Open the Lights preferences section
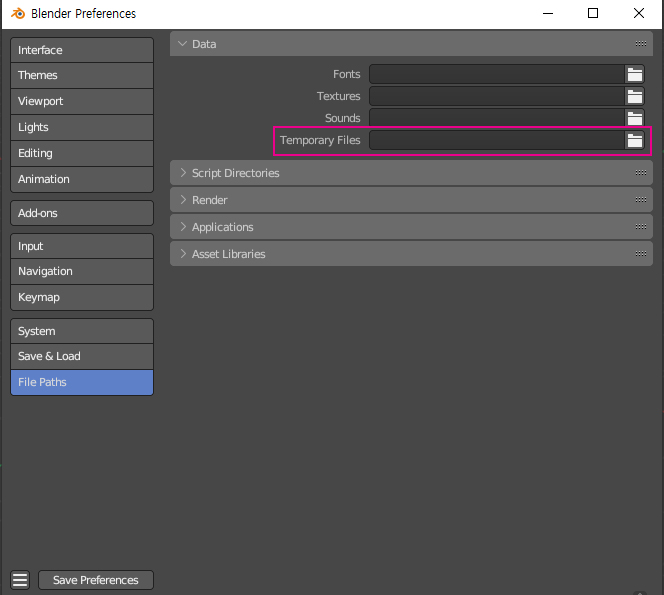 (82, 127)
